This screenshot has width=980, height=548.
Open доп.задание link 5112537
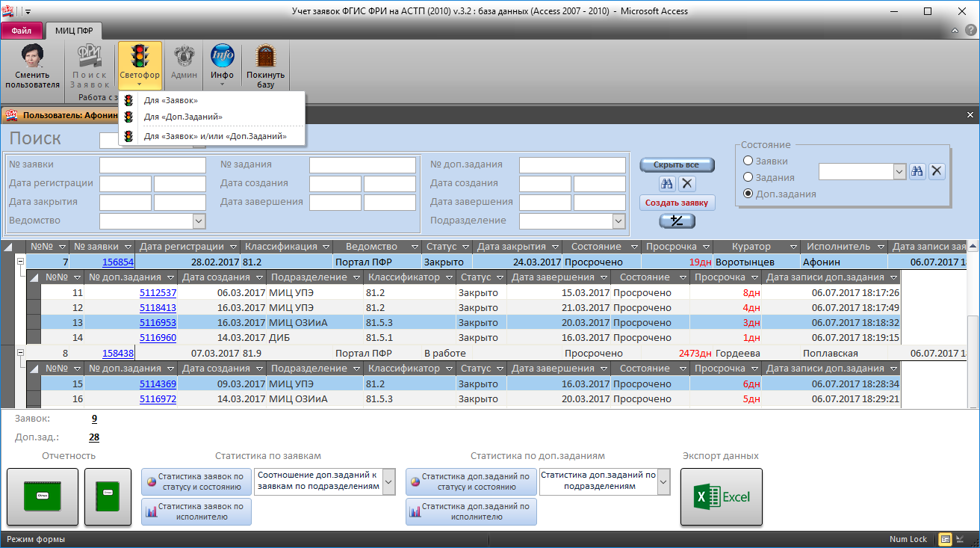point(158,292)
